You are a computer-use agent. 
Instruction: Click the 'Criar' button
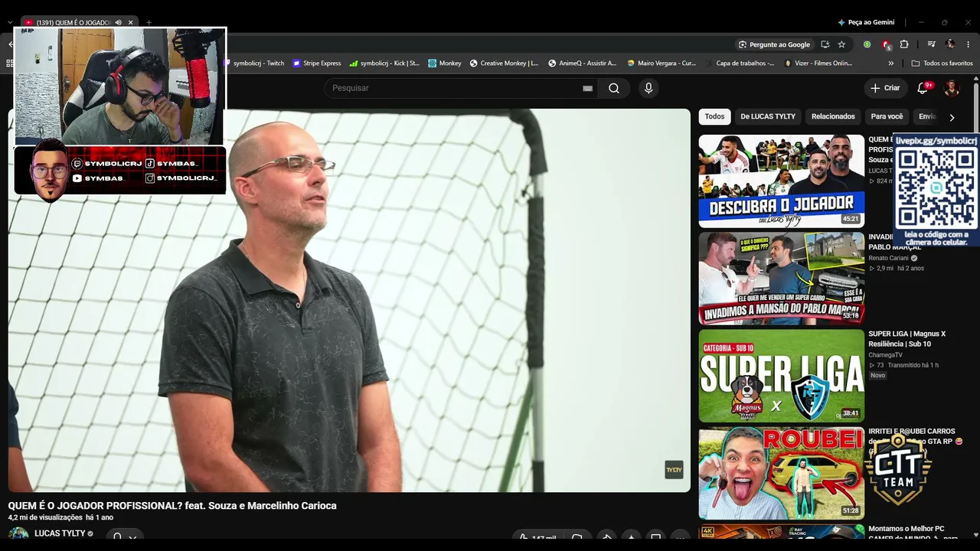(885, 88)
